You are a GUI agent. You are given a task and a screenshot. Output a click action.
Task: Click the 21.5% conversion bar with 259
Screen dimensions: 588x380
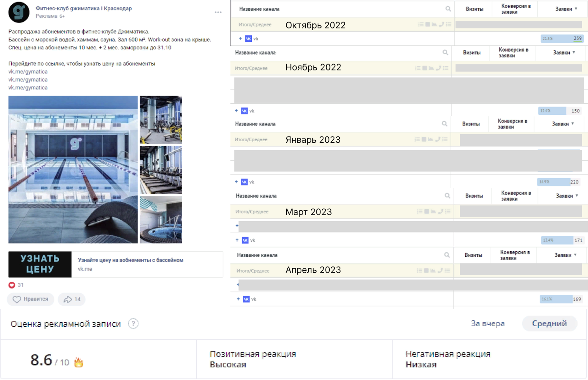pyautogui.click(x=562, y=38)
